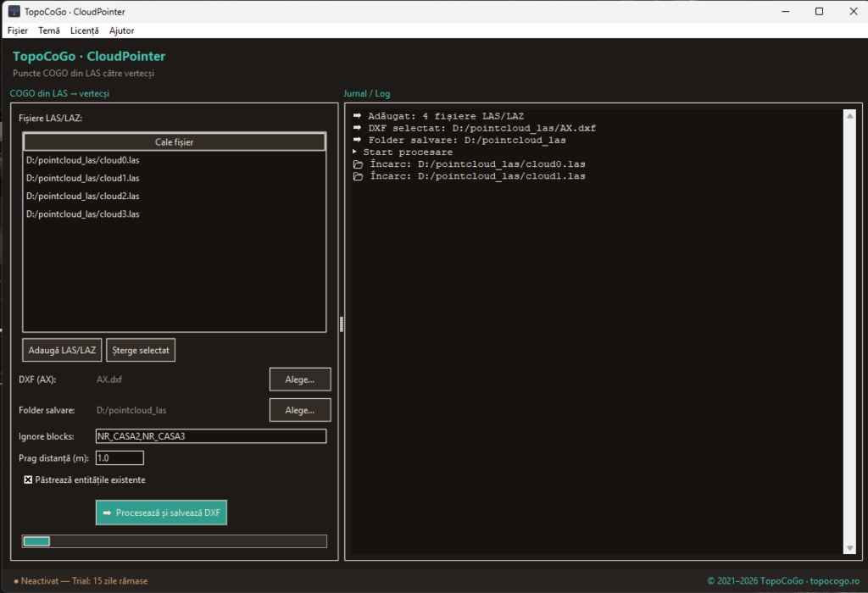
Task: Click the TopoCoGo app icon in title bar
Action: click(14, 12)
